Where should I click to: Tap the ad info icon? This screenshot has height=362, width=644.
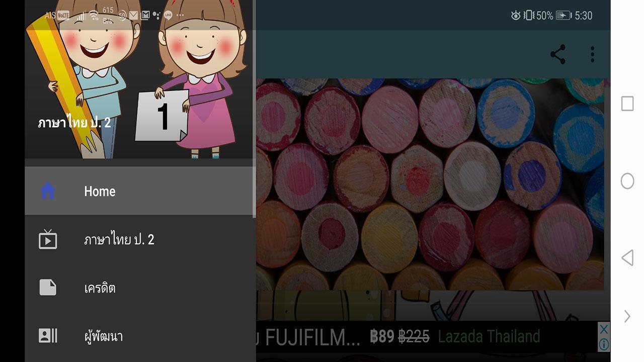point(604,344)
